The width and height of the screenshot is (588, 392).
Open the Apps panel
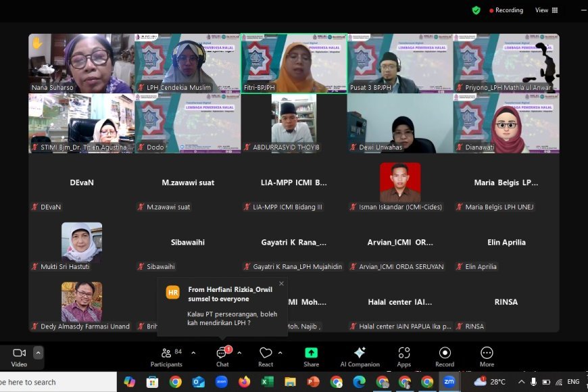[x=404, y=357]
